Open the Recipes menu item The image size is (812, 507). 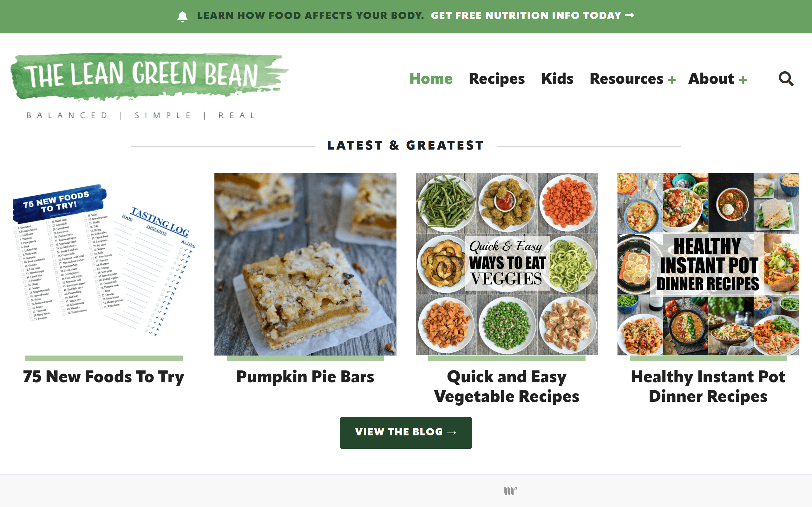pyautogui.click(x=497, y=79)
